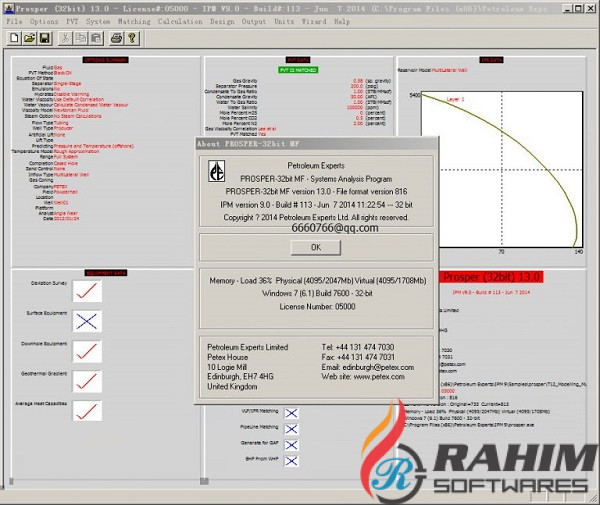Click the New file toolbar icon
The image size is (600, 505).
14,38
